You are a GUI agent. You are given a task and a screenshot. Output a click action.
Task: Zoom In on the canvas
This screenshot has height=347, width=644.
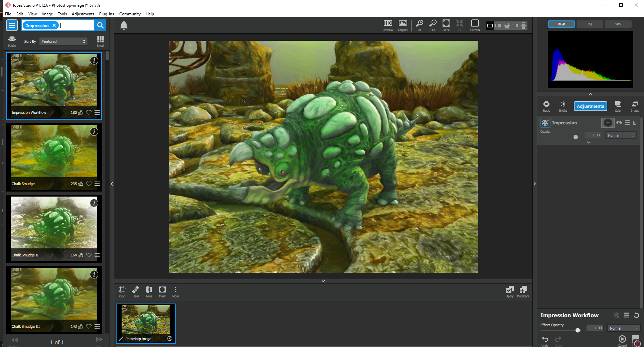pos(420,25)
